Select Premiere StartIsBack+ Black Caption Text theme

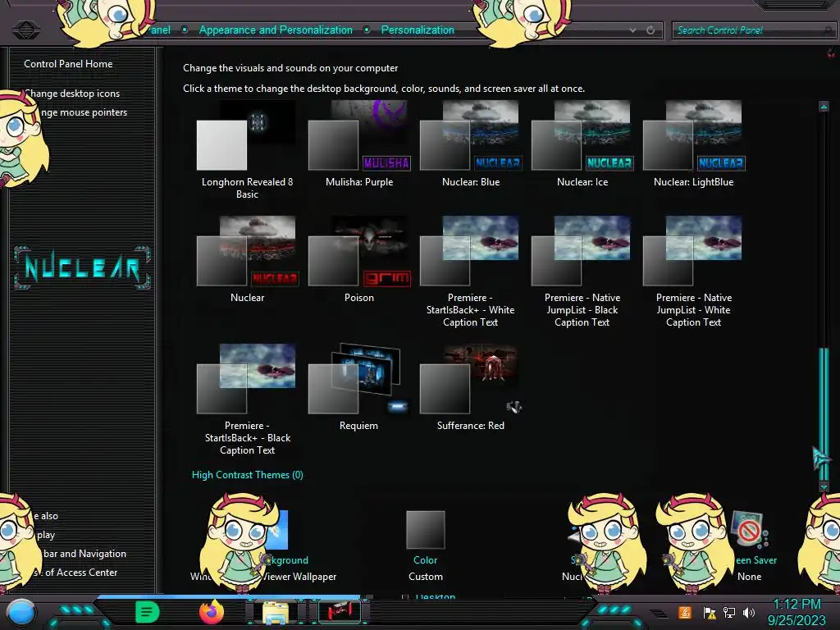(x=247, y=400)
